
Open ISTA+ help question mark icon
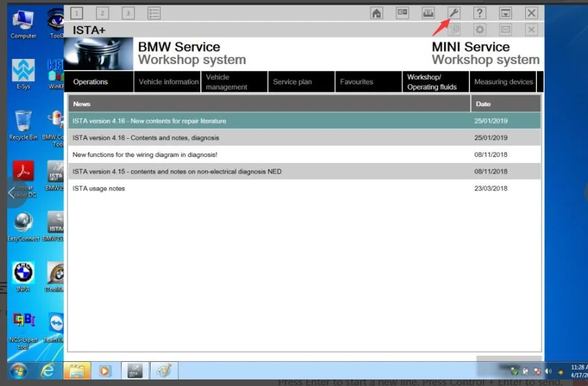pyautogui.click(x=479, y=13)
